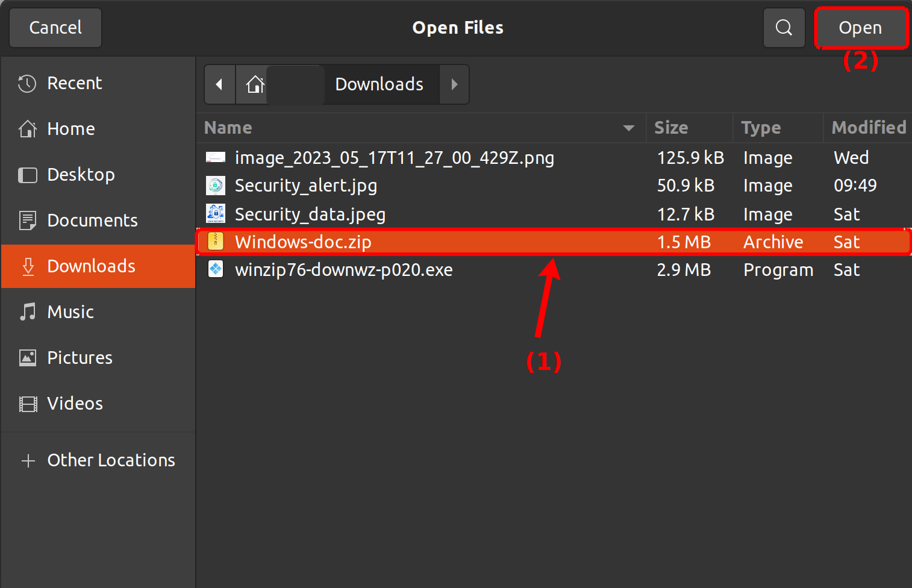912x588 pixels.
Task: Click the winzip76 exe program icon
Action: pos(216,269)
